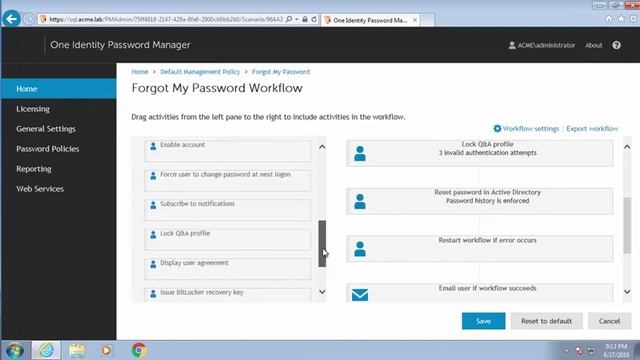Select Lock Q&A profile in left pane
The image size is (640, 360).
coord(227,239)
